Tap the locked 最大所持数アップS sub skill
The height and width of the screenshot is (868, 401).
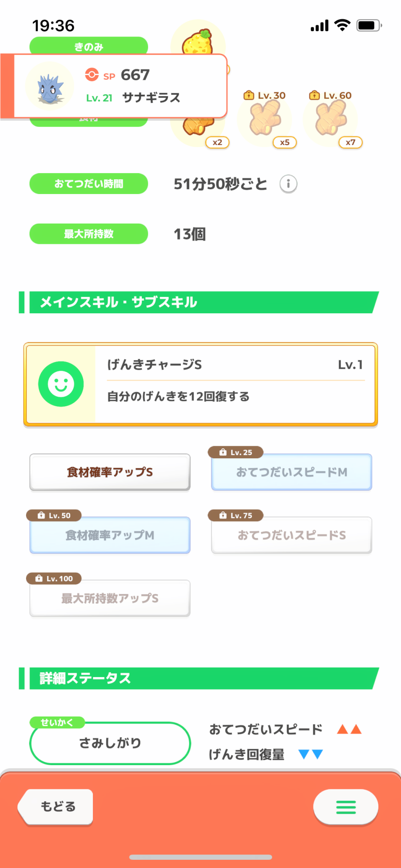pyautogui.click(x=110, y=598)
